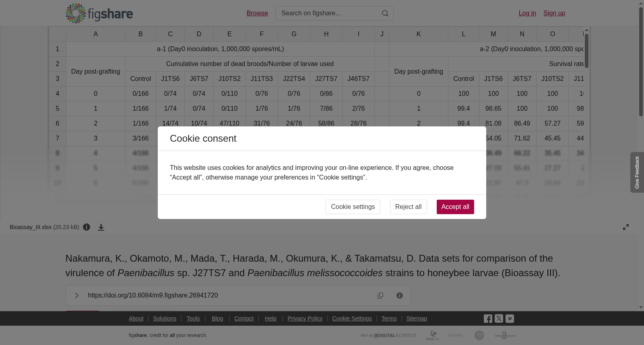Click Log in link
The width and height of the screenshot is (644, 345).
(x=527, y=13)
